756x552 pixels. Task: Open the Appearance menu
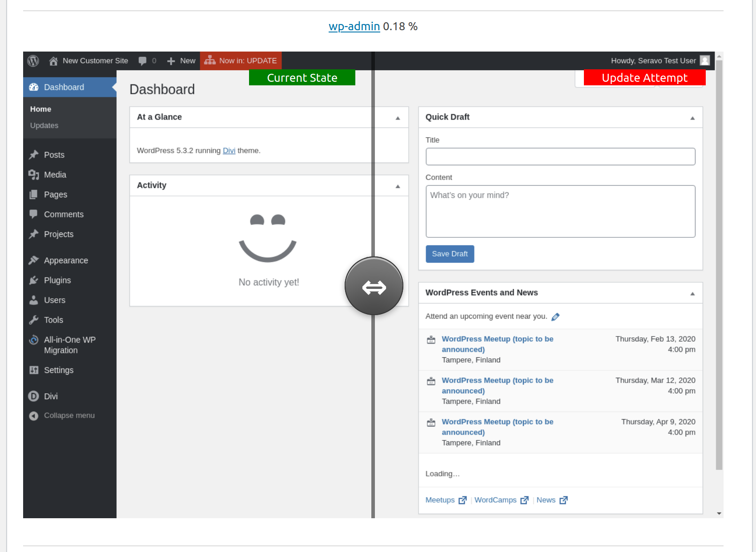[x=70, y=260]
